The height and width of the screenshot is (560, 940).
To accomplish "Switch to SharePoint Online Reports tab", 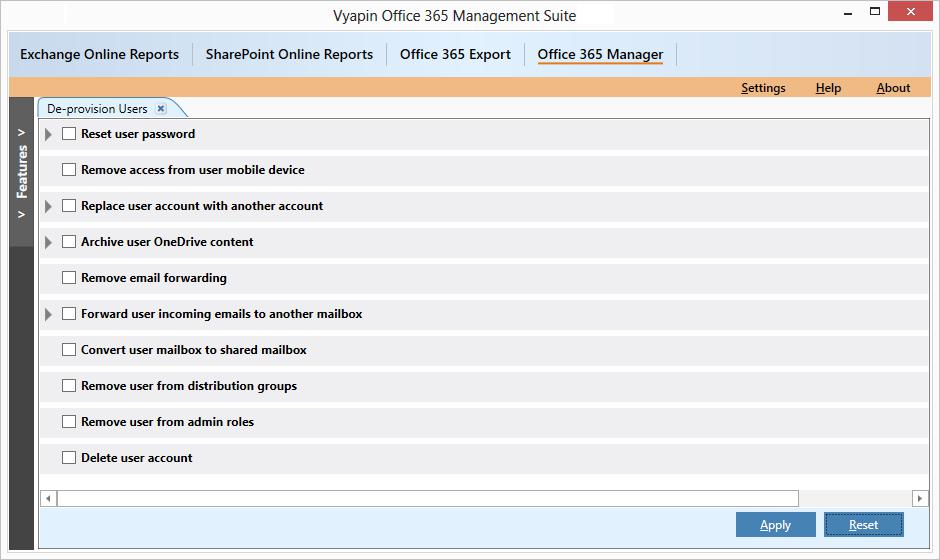I will point(289,54).
